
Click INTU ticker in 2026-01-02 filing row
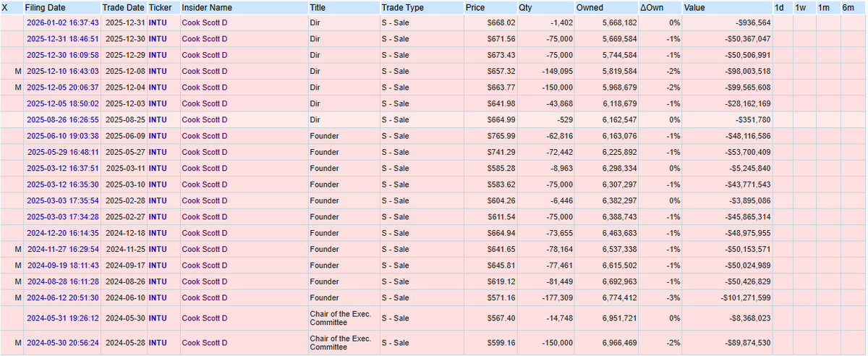159,23
